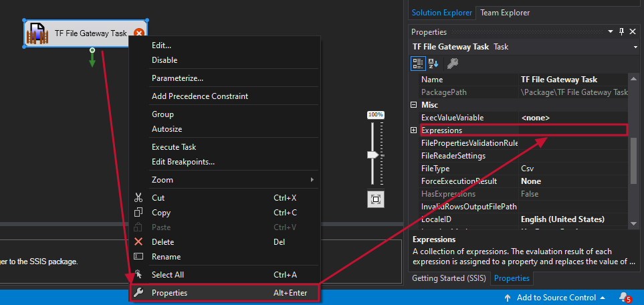Click the 100% zoom level label
Viewport: 644px width, 305px height.
[375, 114]
